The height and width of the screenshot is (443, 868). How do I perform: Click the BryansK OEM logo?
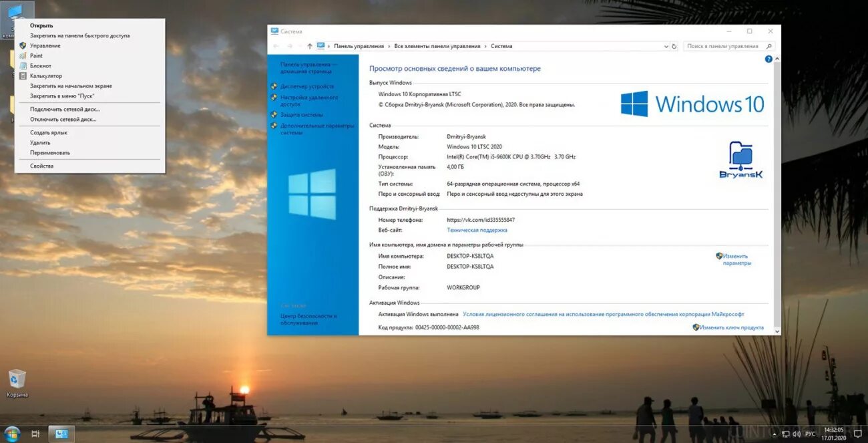pos(740,160)
